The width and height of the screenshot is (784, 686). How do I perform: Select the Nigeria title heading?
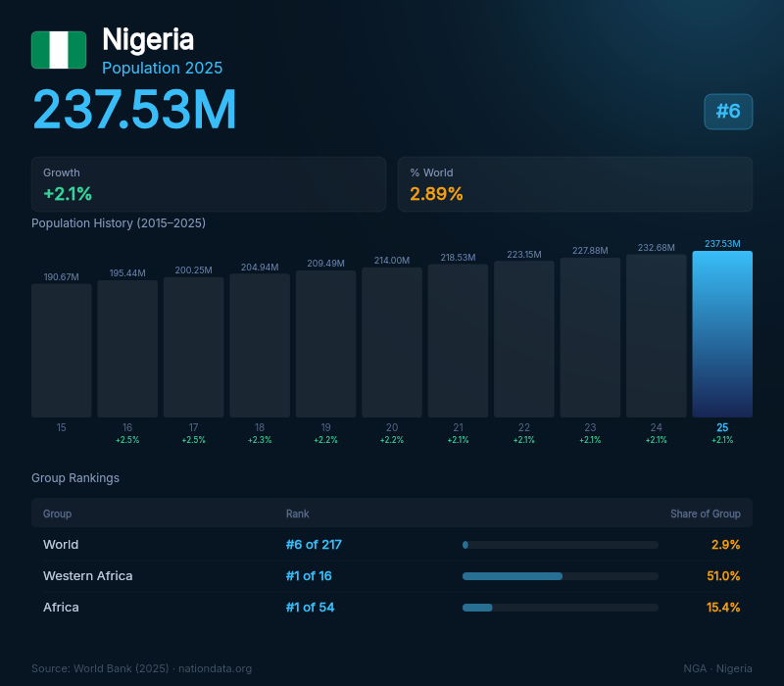(x=148, y=39)
